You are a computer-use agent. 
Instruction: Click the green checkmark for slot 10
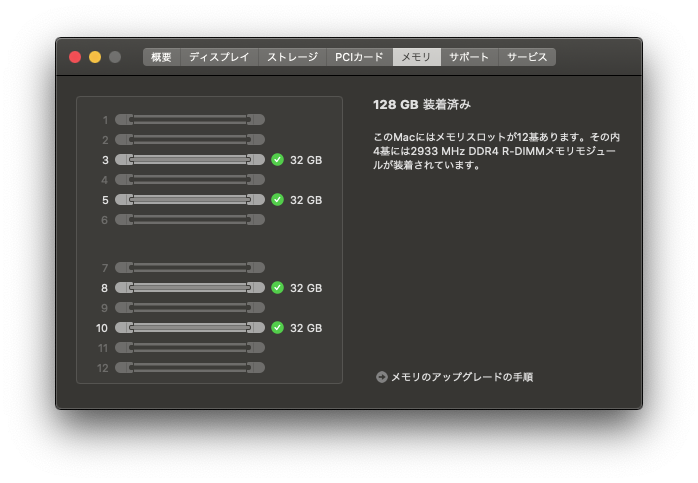277,328
